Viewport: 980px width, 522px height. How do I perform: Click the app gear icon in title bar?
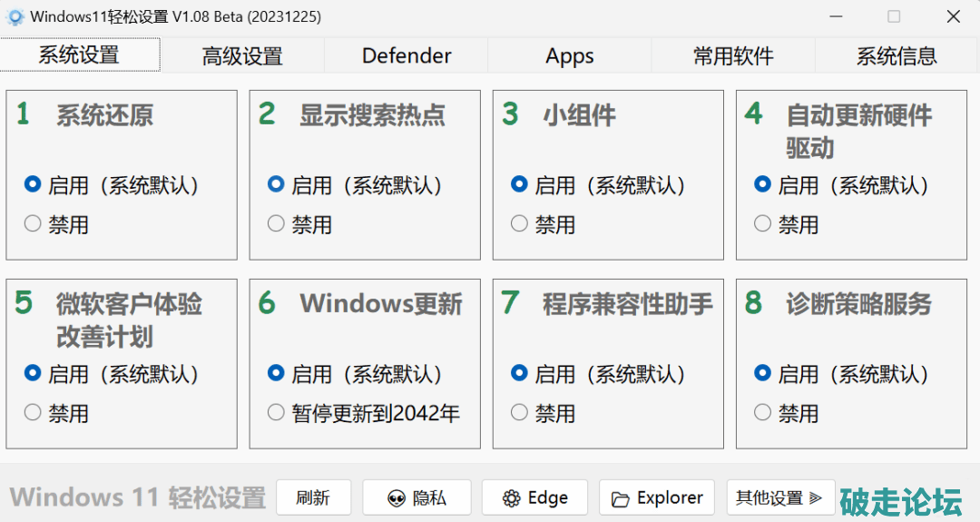15,16
